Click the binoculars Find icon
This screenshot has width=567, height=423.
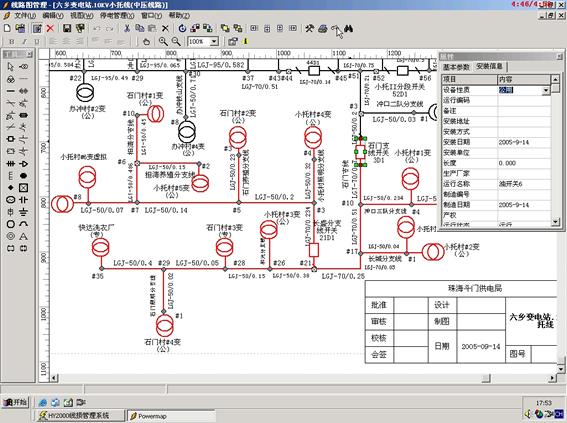348,29
